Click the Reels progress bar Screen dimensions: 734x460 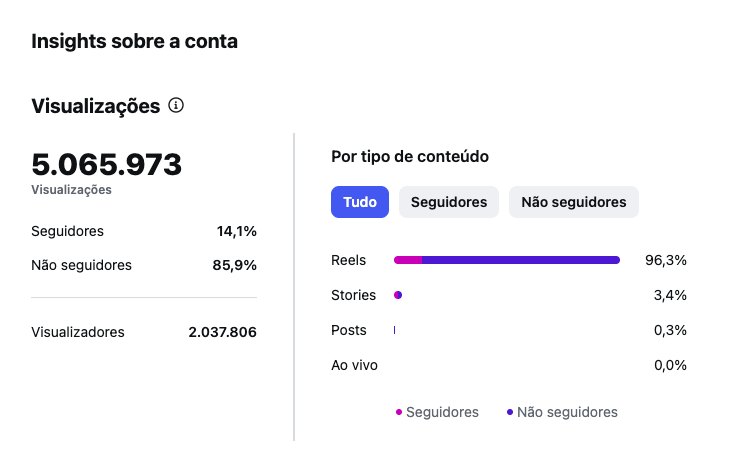(507, 260)
